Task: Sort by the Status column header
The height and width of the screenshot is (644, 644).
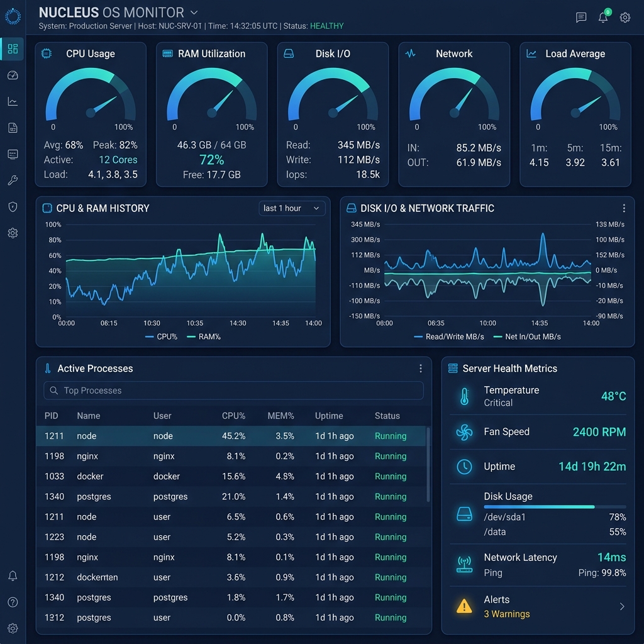Action: [x=387, y=416]
